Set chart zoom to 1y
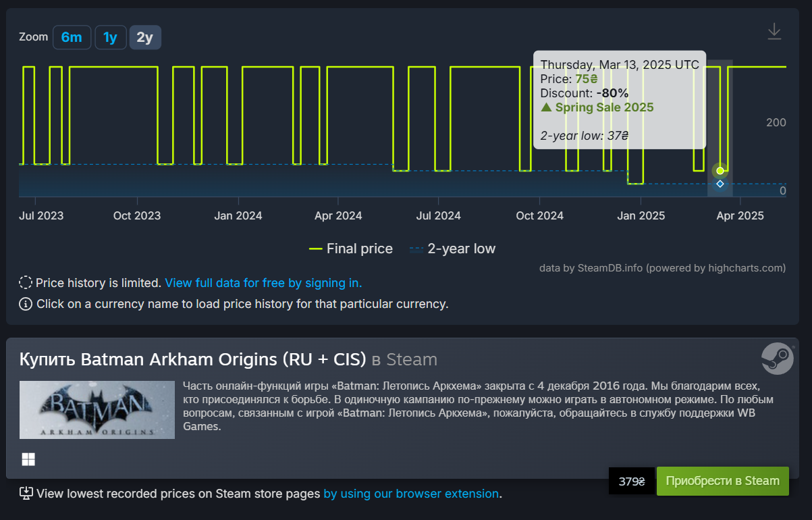Screen dimensions: 812x520 click(x=110, y=37)
